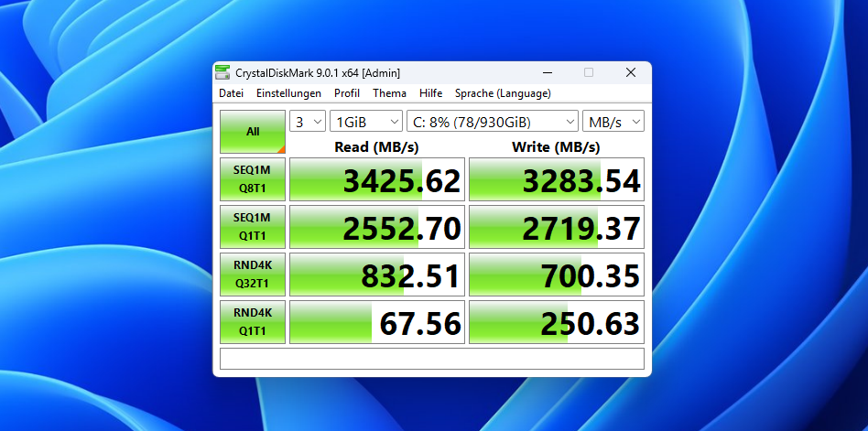Click the read result 2552.70
868x431 pixels.
pos(377,227)
